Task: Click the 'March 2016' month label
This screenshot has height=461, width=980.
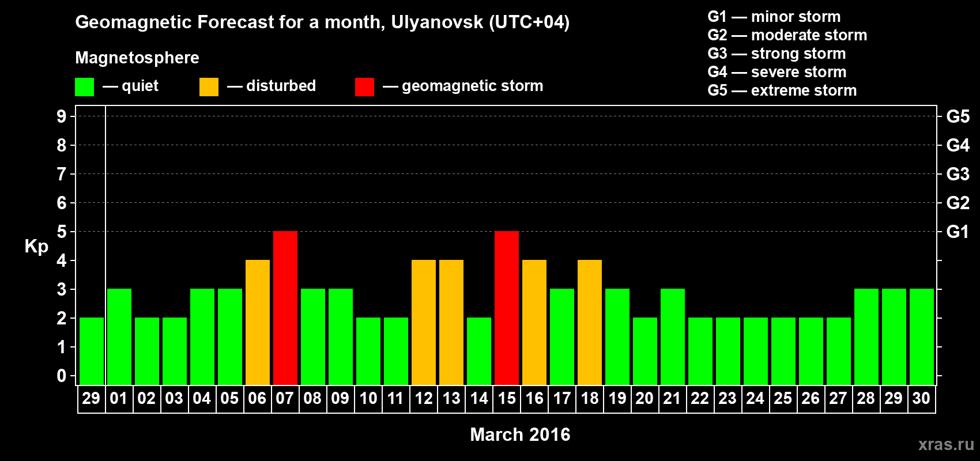Action: 520,434
